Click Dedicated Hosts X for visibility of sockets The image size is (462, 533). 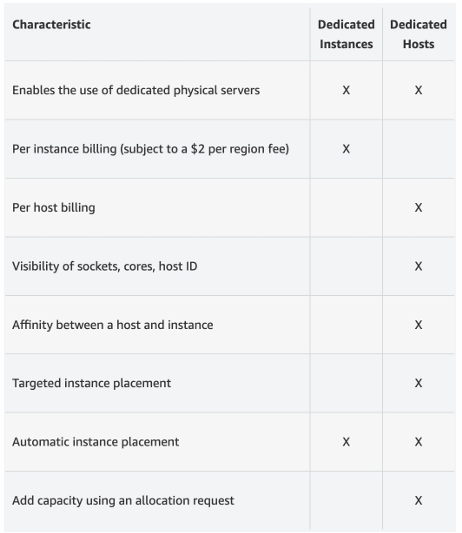418,266
